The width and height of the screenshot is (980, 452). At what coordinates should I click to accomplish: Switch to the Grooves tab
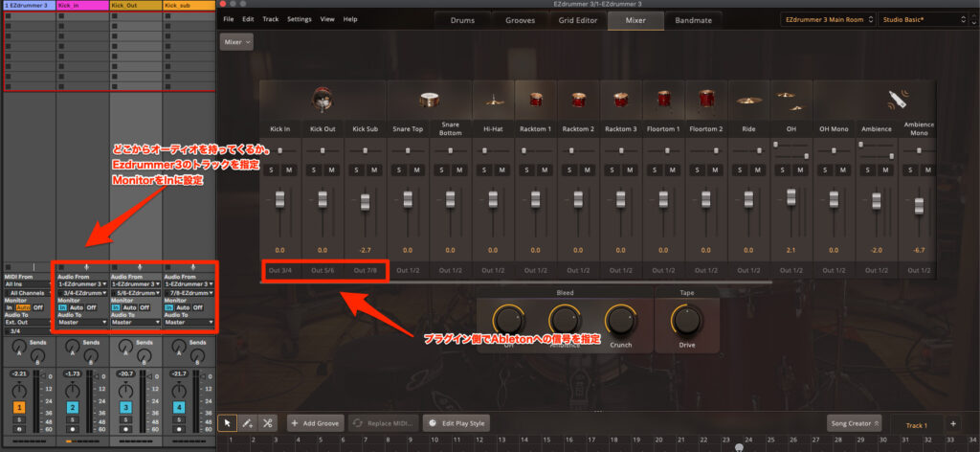tap(520, 19)
